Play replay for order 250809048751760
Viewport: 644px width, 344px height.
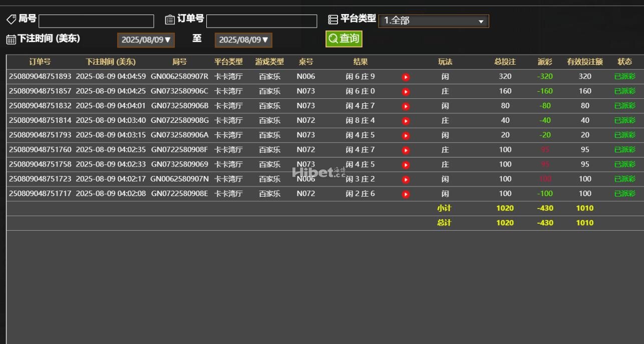(x=406, y=150)
